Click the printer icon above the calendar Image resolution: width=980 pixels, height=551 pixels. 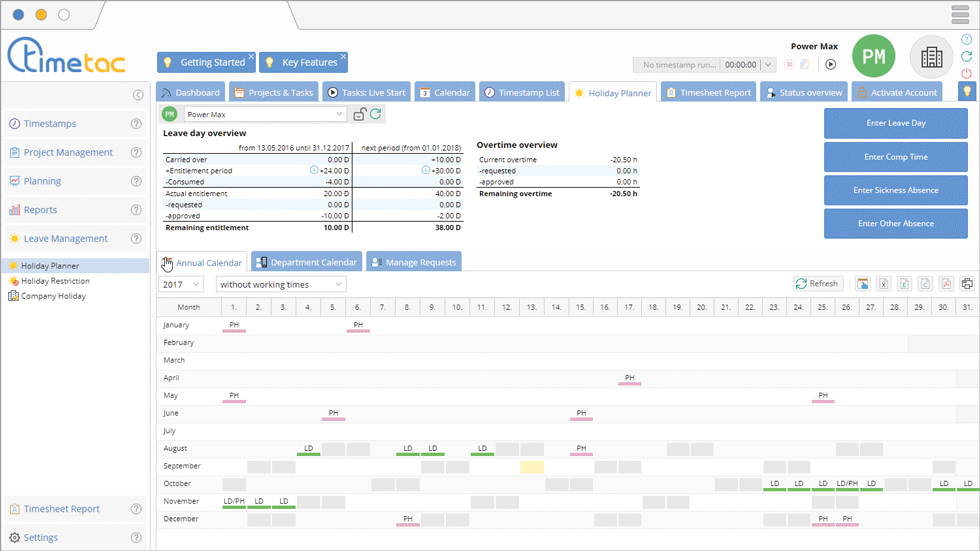point(967,284)
